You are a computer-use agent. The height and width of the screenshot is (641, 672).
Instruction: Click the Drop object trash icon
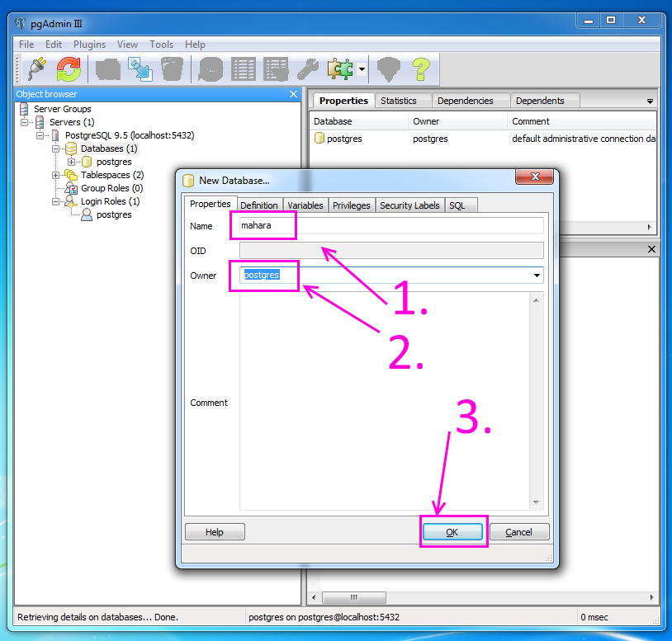173,68
